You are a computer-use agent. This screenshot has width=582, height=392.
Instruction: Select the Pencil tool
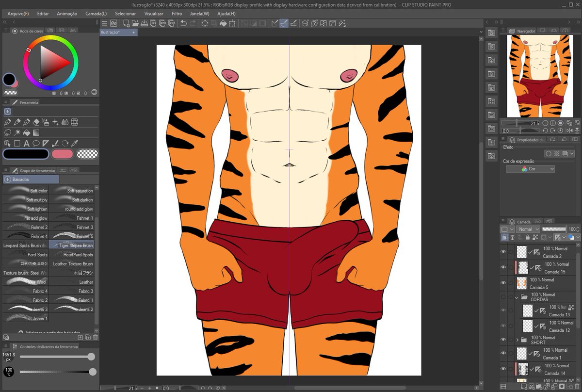pos(17,122)
